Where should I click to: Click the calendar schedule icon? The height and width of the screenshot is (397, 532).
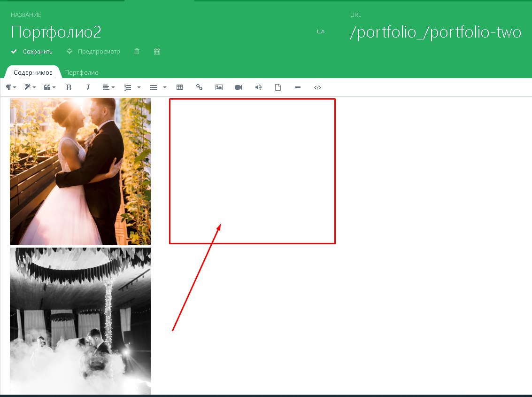[157, 51]
